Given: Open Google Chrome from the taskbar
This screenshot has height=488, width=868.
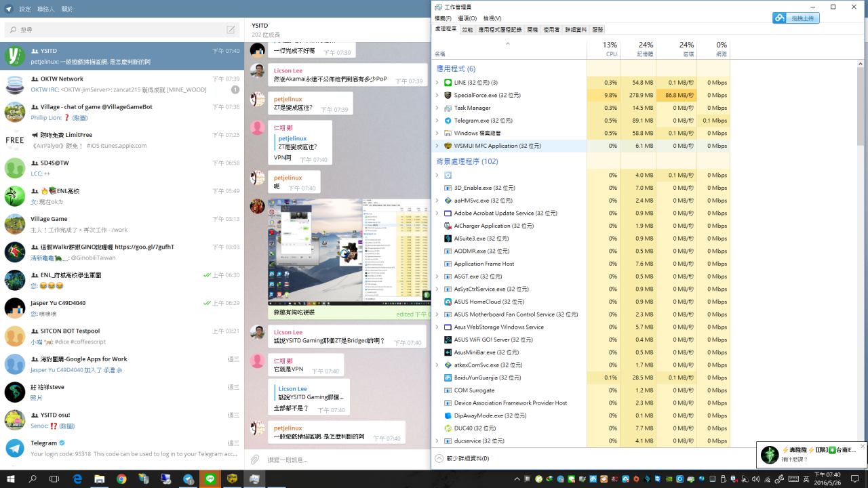Looking at the screenshot, I should pos(121,479).
